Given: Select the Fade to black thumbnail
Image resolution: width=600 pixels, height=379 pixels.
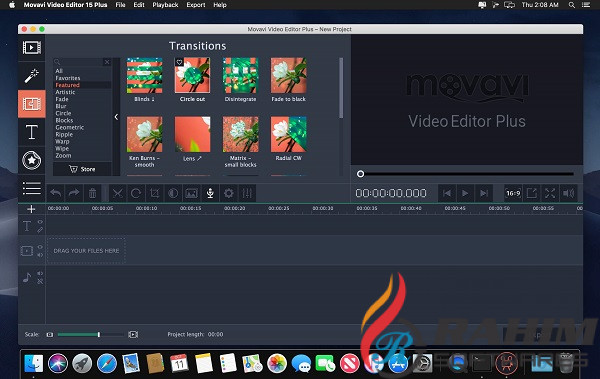Looking at the screenshot, I should click(289, 75).
